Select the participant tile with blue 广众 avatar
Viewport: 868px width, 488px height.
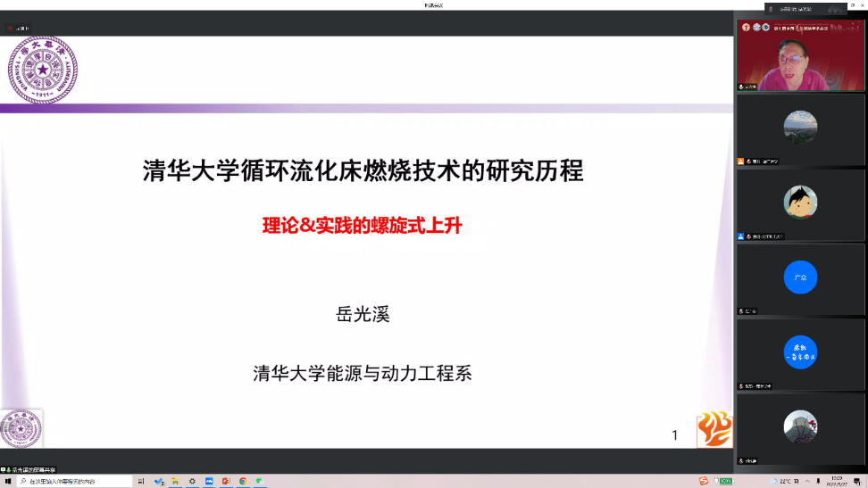point(800,278)
